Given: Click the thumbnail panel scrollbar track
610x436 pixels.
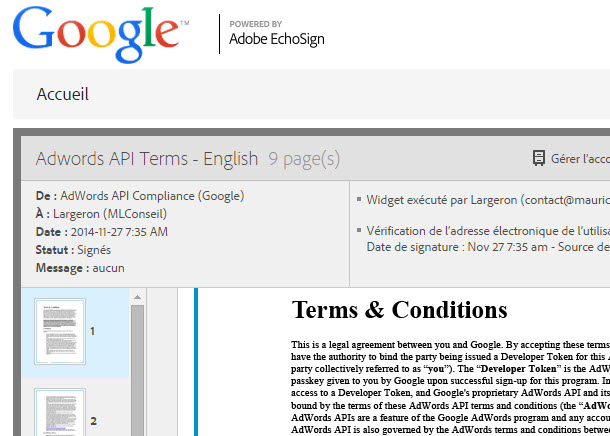Looking at the screenshot, I should (x=137, y=369).
